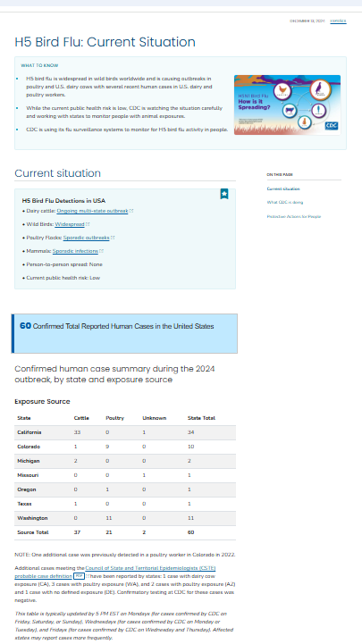Follow the Widespread wild birds link
The height and width of the screenshot is (644, 362).
(70, 224)
